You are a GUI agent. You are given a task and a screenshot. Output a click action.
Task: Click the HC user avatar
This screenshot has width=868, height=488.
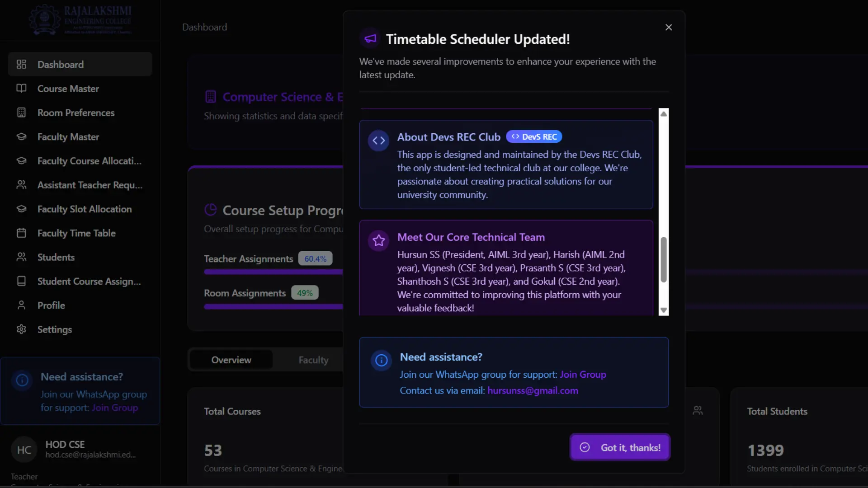point(24,450)
